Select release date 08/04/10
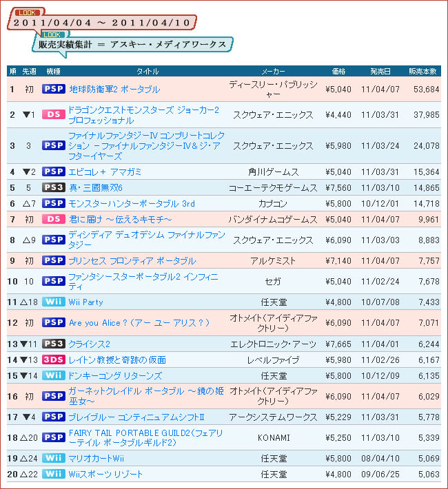448x489 pixels. point(380,459)
